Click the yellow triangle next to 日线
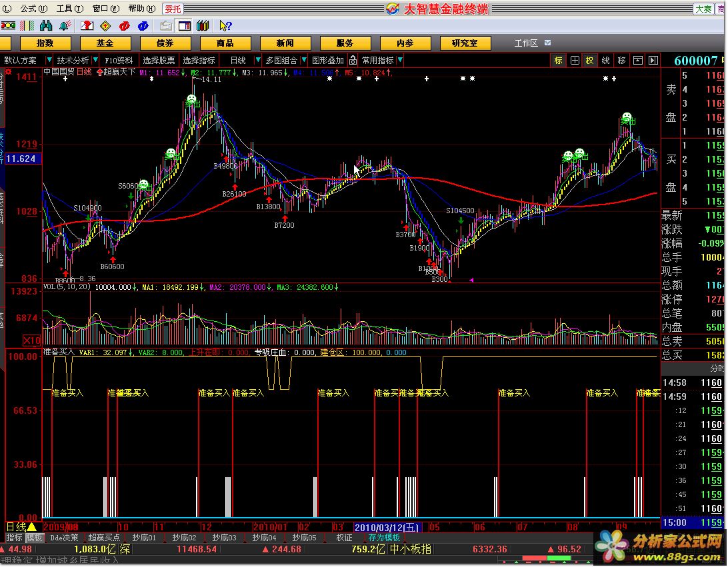 [31, 526]
